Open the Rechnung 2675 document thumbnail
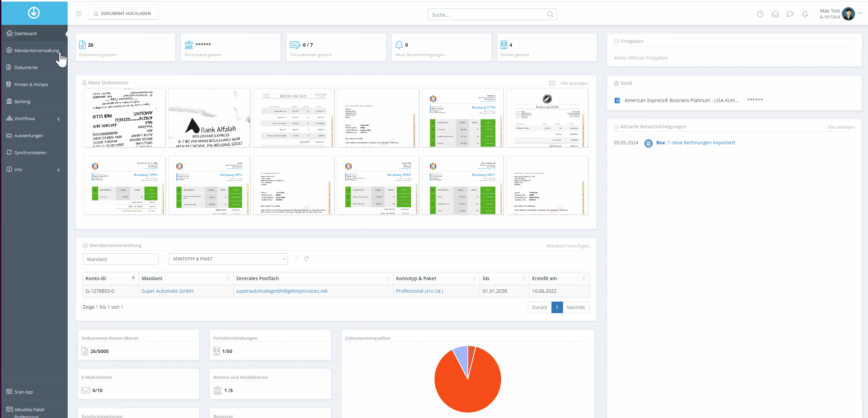This screenshot has height=418, width=868. pos(294,118)
